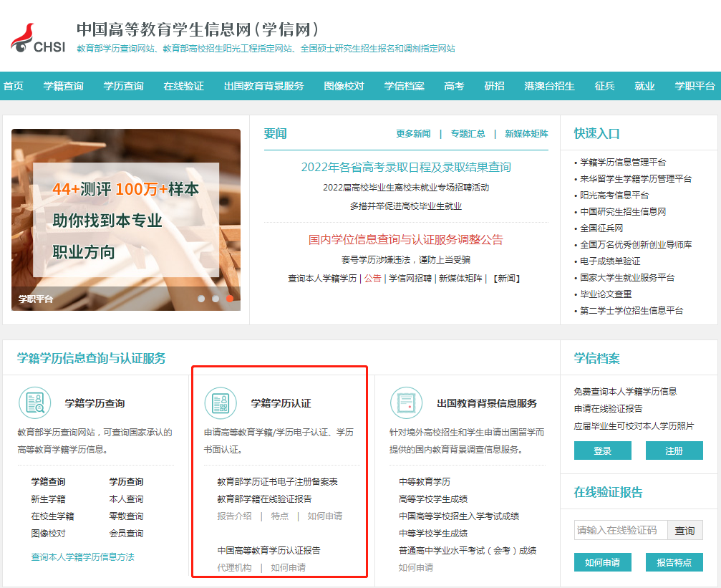Open 学信档案 in the navigation bar
Image resolution: width=721 pixels, height=588 pixels.
click(x=405, y=86)
